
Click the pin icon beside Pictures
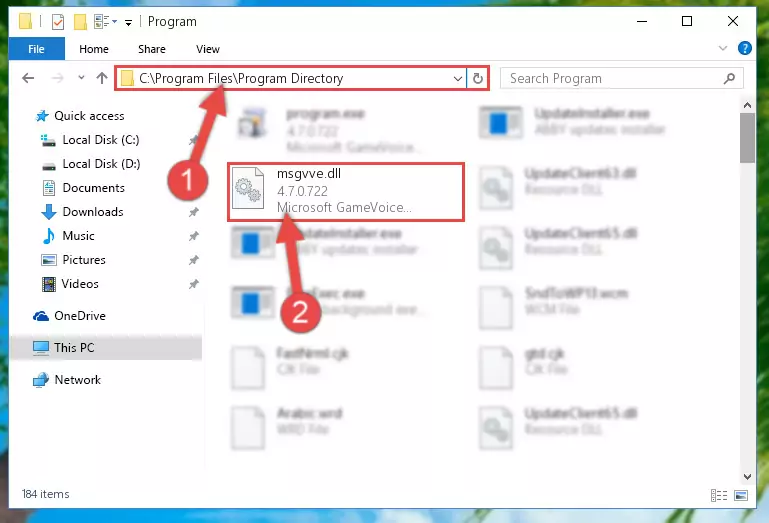194,260
